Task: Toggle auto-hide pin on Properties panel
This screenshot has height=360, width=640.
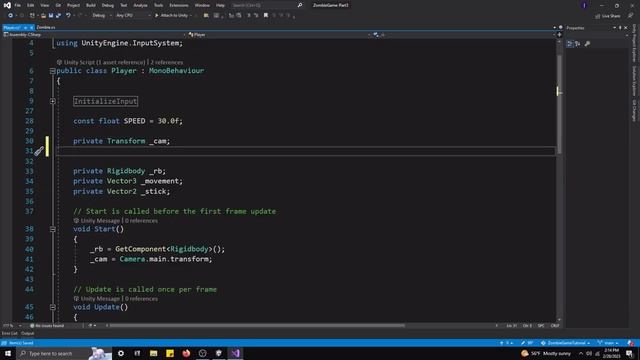Action: point(620,28)
